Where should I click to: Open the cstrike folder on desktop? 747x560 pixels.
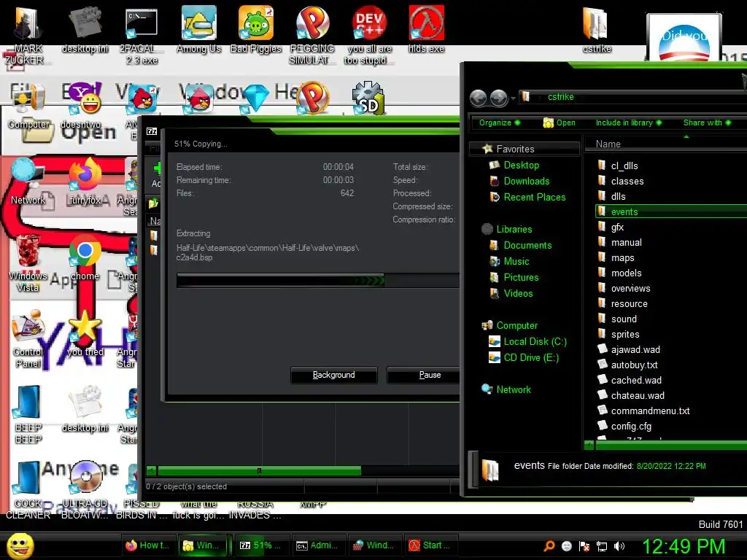tap(597, 28)
